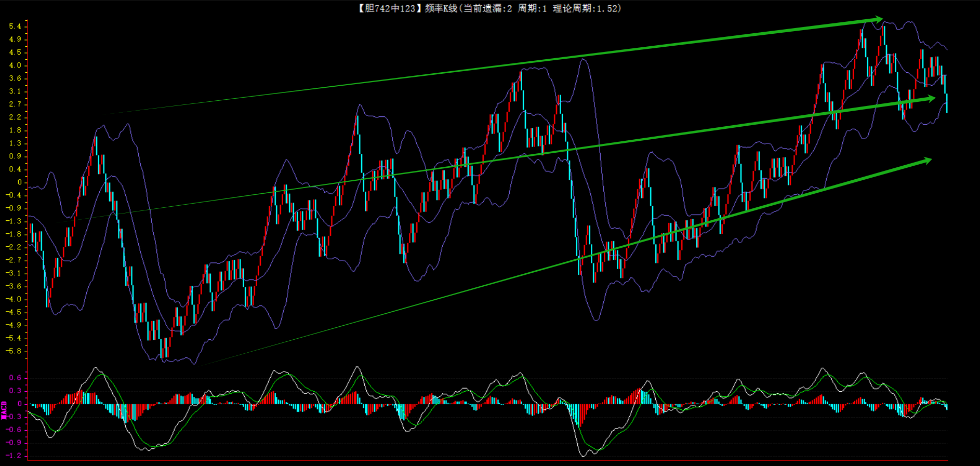The height and width of the screenshot is (466, 980).
Task: Click the -5.8 label on price axis
Action: [14, 351]
